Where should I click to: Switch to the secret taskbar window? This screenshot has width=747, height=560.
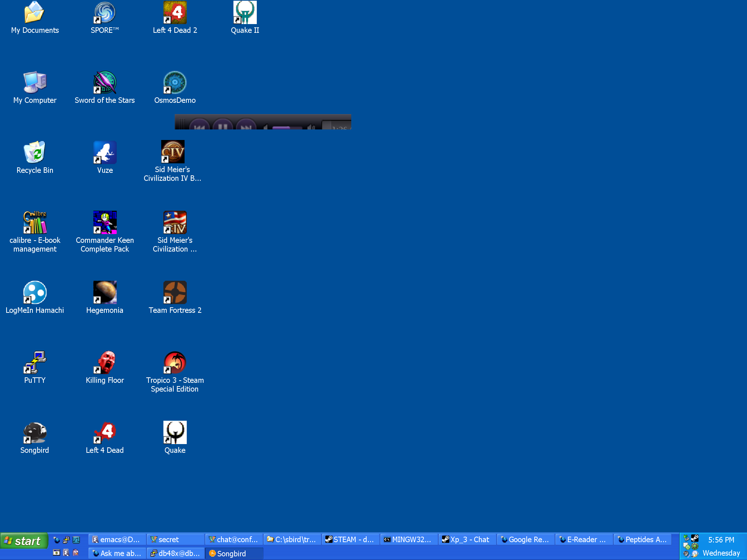click(x=175, y=540)
